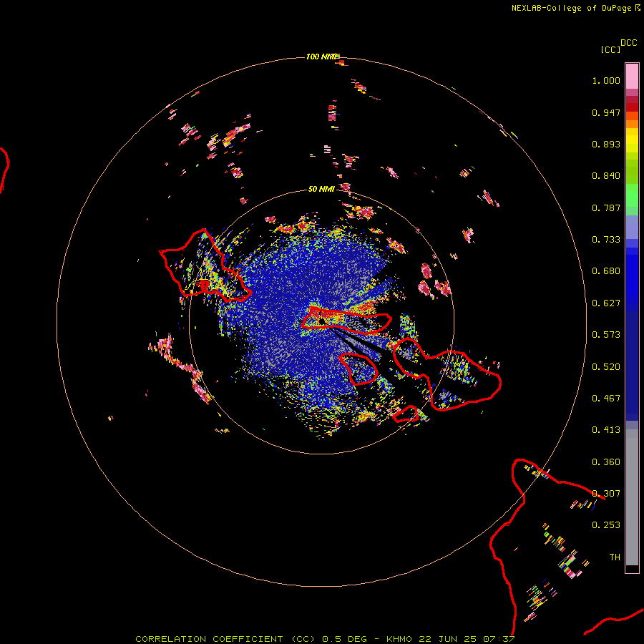Click the 0.360 legend value
The image size is (644, 644).
(606, 462)
